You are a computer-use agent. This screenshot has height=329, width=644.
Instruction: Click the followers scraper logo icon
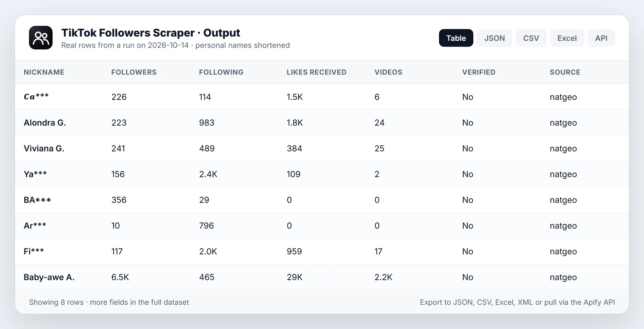pyautogui.click(x=41, y=38)
